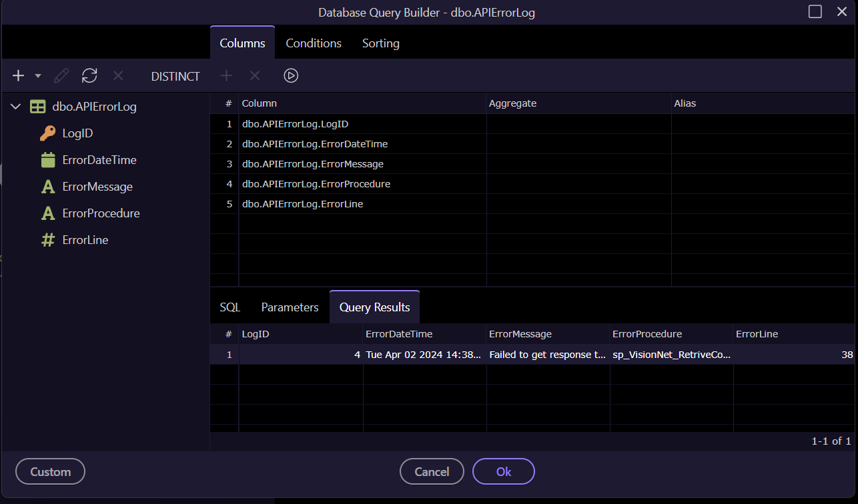Click the Aggregate cell for LogID row
This screenshot has height=504, width=858.
click(x=579, y=124)
